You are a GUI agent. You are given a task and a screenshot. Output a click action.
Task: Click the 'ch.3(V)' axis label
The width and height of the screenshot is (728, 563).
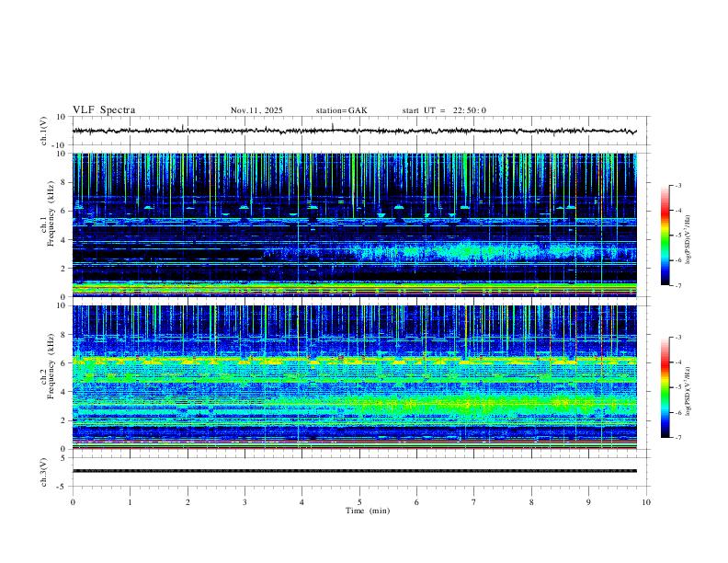(x=44, y=473)
